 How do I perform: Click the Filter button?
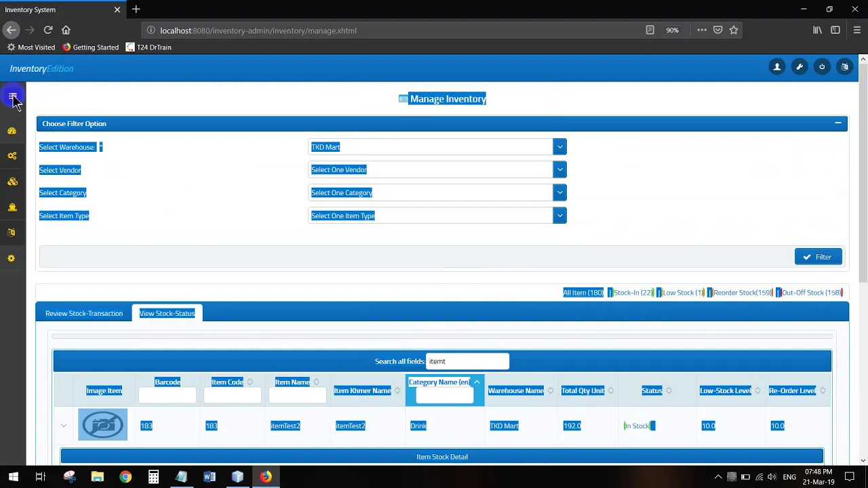[818, 257]
